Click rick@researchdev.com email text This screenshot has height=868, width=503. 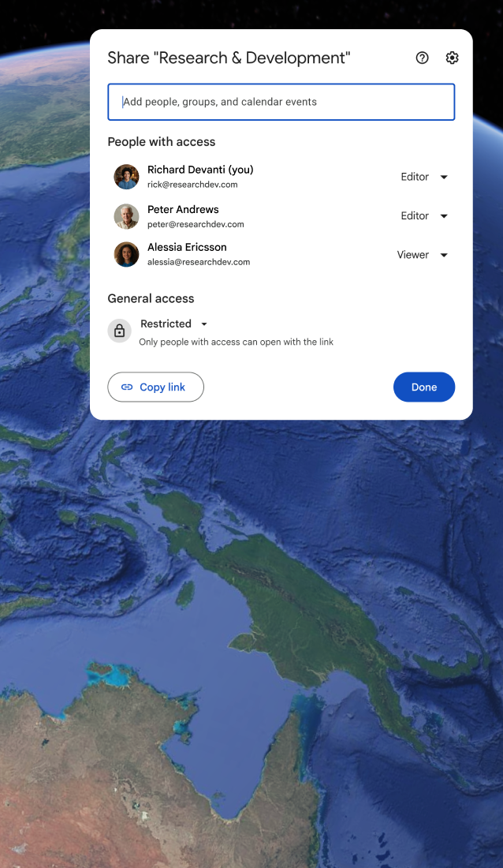point(192,185)
